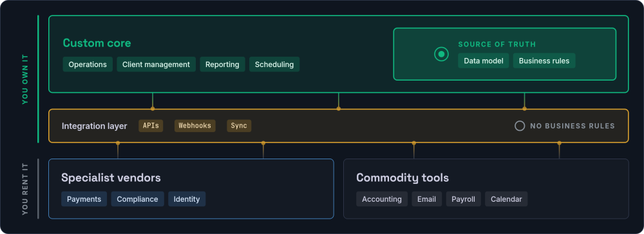Click the Email tag

click(427, 199)
